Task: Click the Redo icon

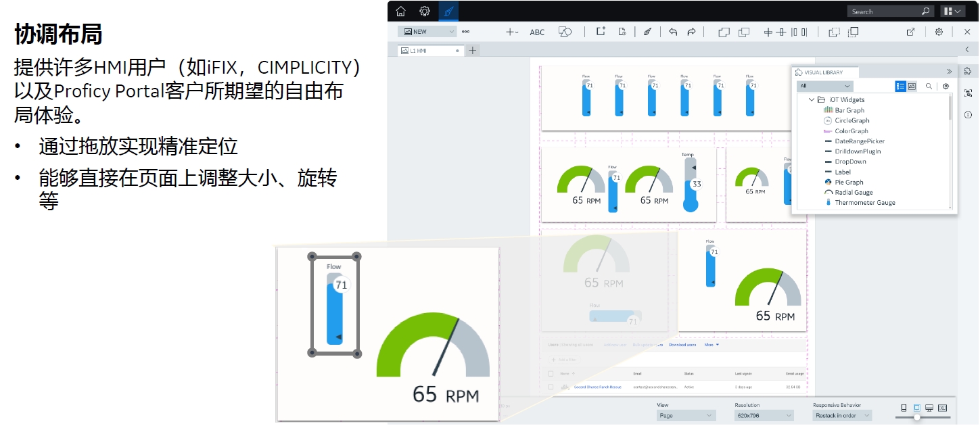Action: pyautogui.click(x=692, y=32)
